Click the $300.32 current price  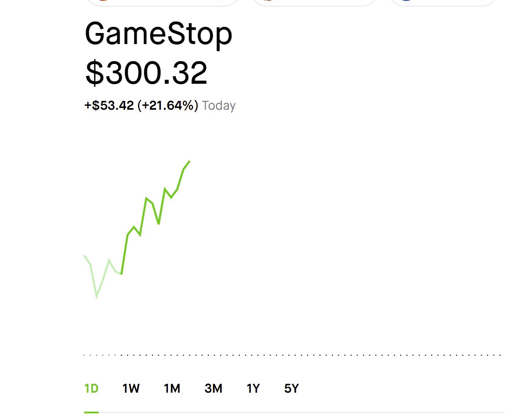click(146, 73)
